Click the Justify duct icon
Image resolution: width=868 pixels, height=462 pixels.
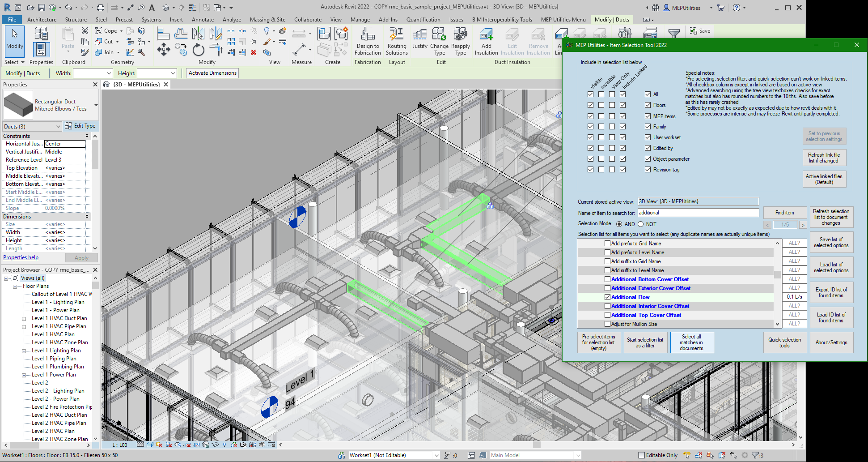(x=419, y=34)
